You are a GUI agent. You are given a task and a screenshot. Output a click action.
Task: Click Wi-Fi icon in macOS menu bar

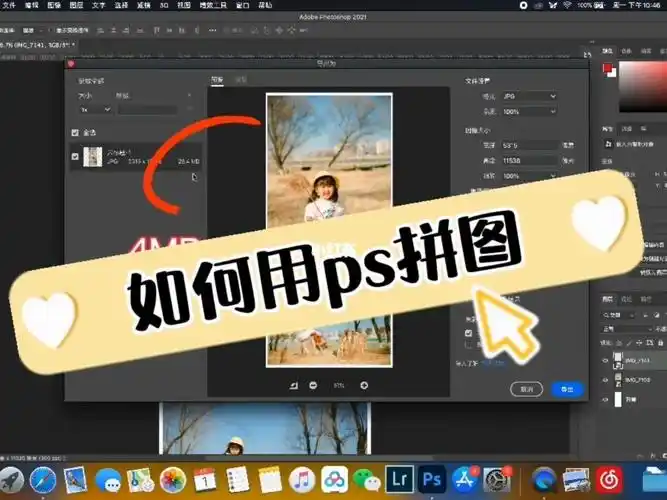567,5
